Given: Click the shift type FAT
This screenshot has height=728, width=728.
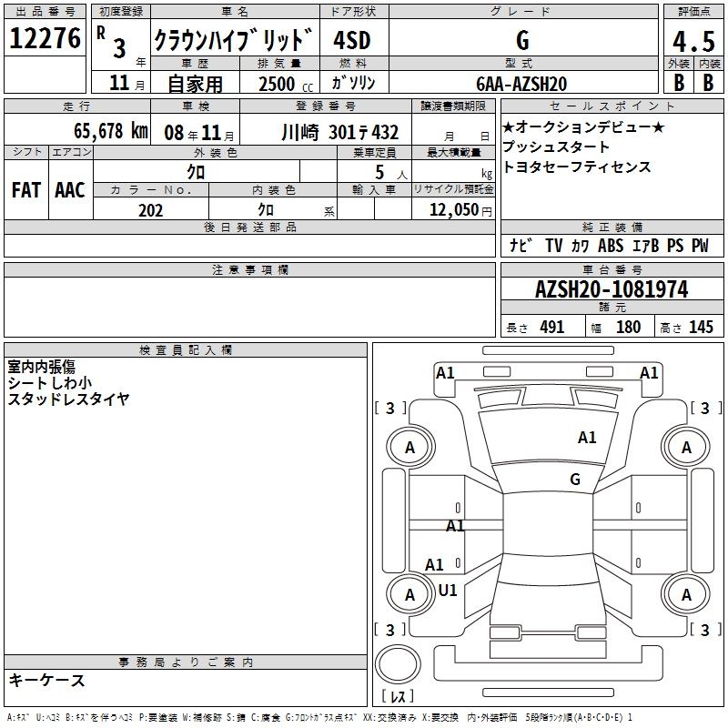Looking at the screenshot, I should click(x=26, y=190).
